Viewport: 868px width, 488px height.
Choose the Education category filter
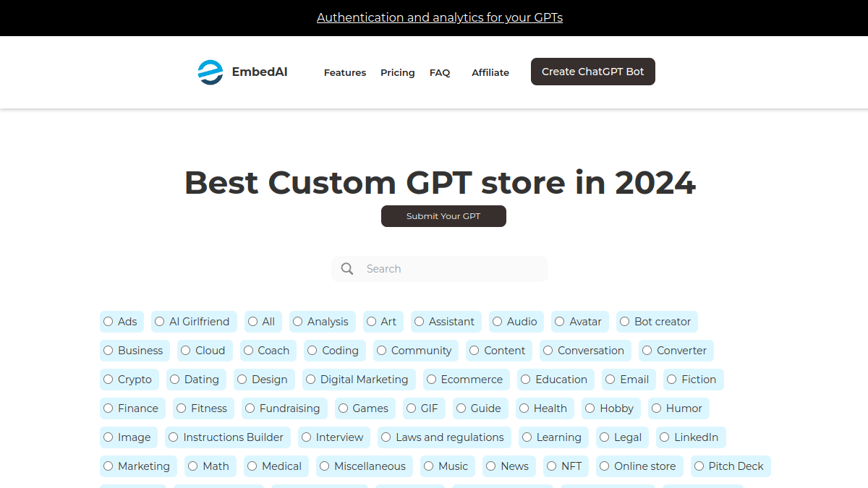point(556,380)
